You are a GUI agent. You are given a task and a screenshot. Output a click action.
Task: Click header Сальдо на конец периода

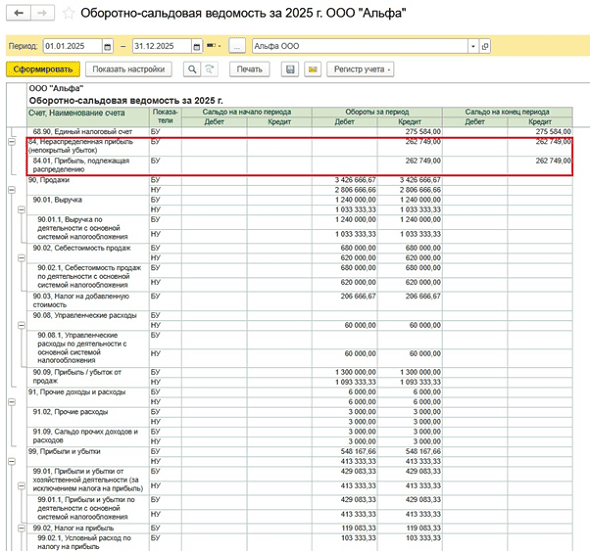(x=508, y=112)
